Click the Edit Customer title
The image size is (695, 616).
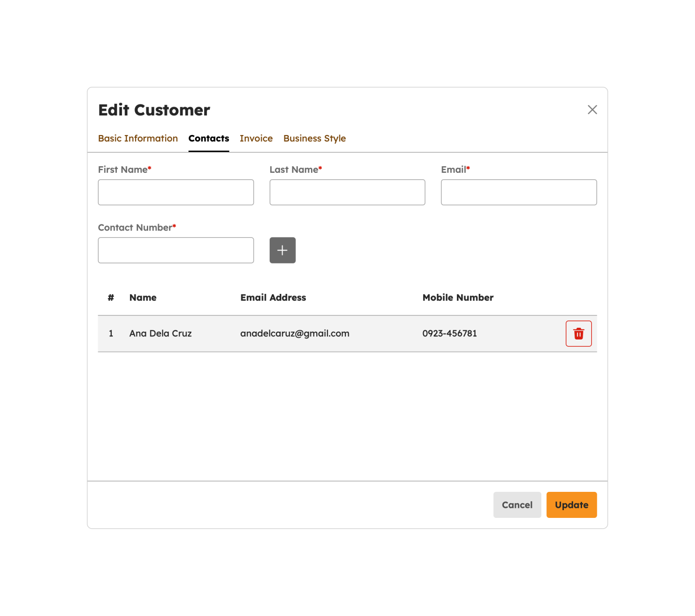pyautogui.click(x=154, y=110)
